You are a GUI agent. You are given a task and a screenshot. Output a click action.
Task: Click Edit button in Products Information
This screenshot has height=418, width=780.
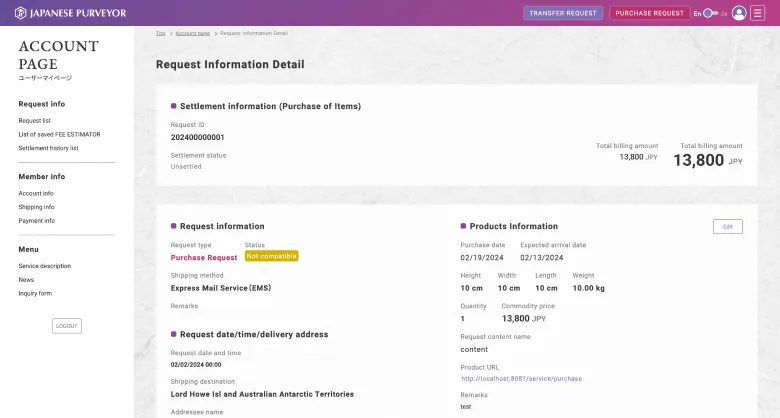click(727, 227)
